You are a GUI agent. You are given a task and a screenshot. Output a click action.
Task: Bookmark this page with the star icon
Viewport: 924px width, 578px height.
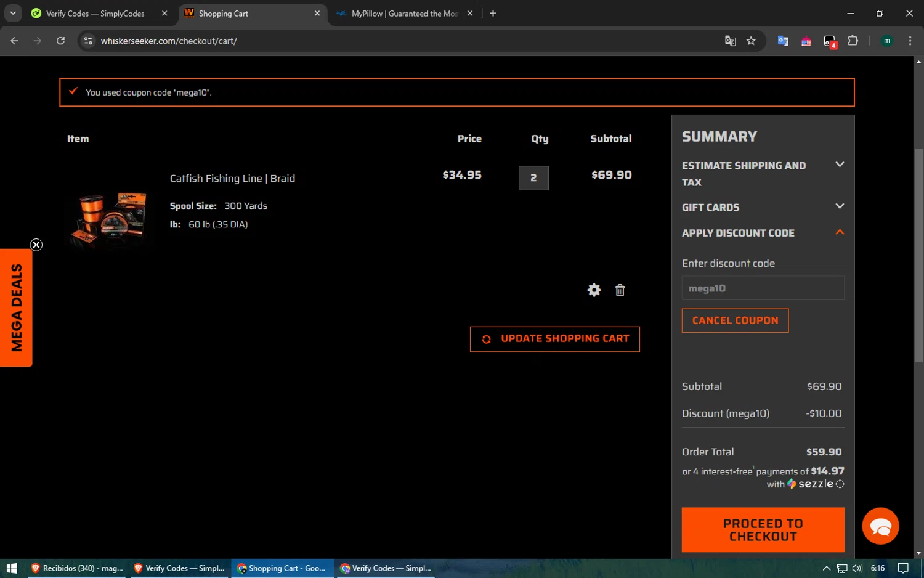point(751,41)
